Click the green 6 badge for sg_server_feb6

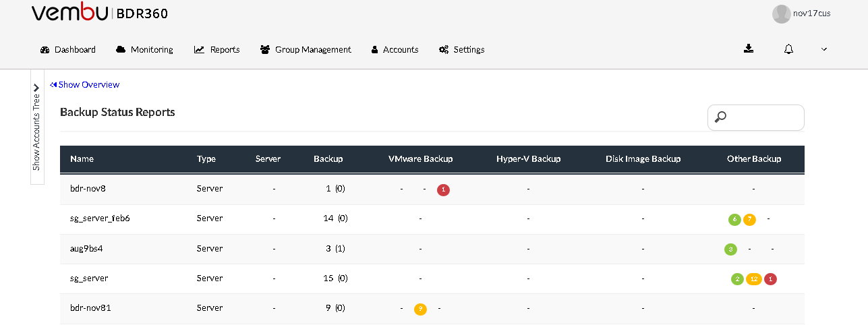pyautogui.click(x=734, y=219)
